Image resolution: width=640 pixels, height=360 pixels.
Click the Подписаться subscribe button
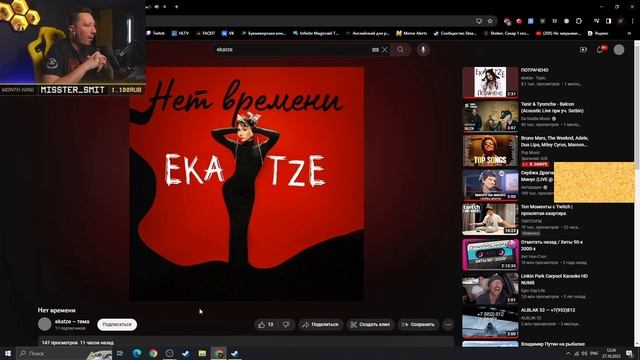tap(117, 324)
